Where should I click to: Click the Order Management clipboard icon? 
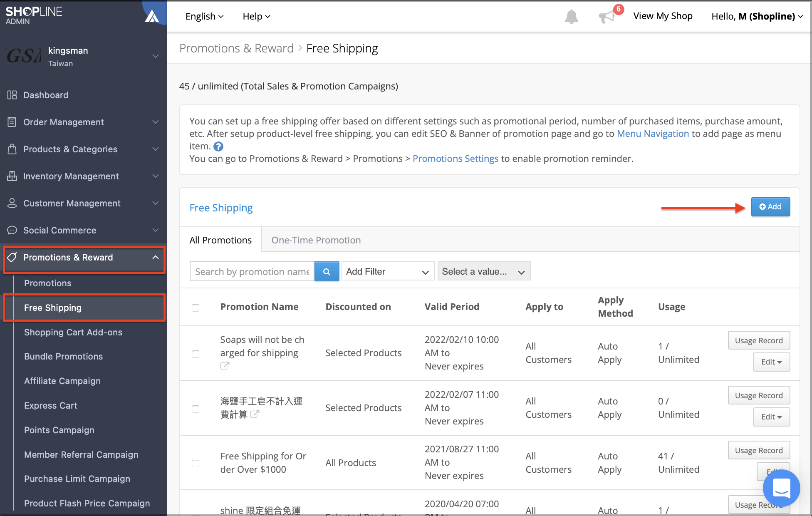pos(12,122)
